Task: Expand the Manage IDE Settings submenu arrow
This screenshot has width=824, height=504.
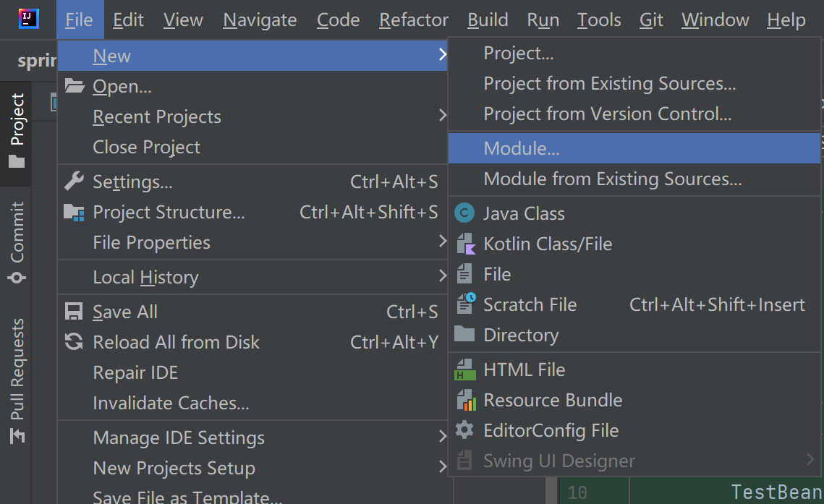Action: [x=442, y=437]
